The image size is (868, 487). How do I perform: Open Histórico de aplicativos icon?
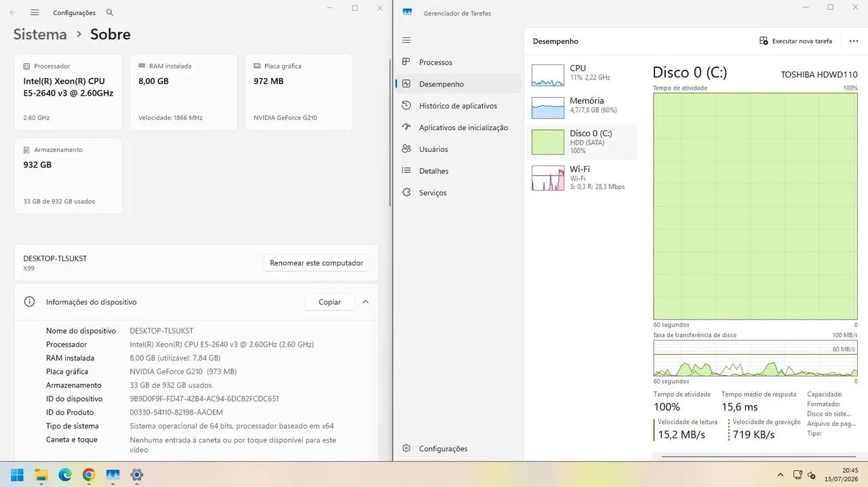click(x=406, y=106)
